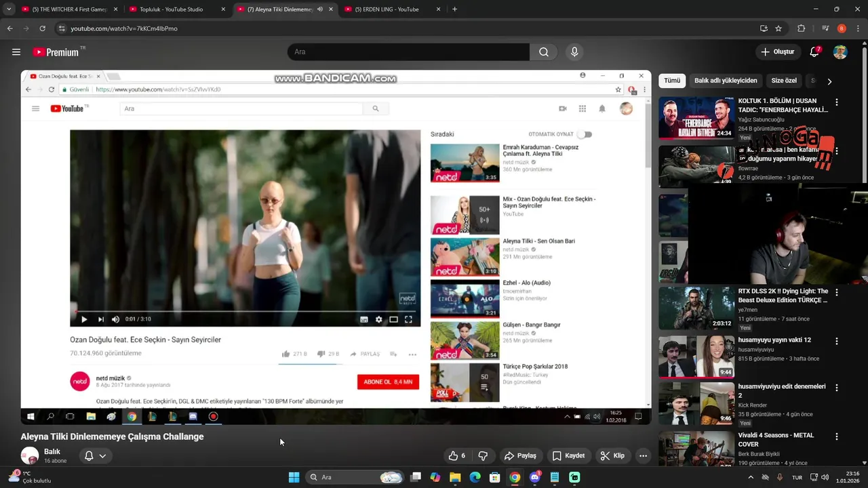This screenshot has width=868, height=488.
Task: Click the Klip clip button
Action: (612, 455)
